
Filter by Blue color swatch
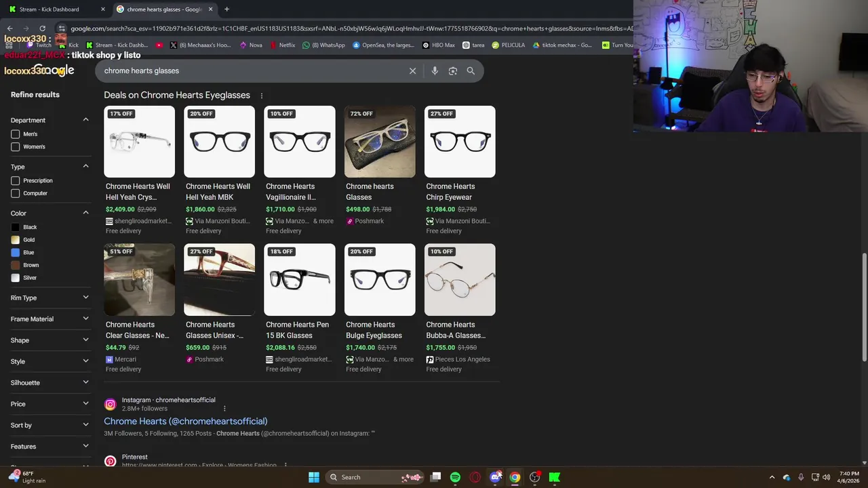pos(15,252)
